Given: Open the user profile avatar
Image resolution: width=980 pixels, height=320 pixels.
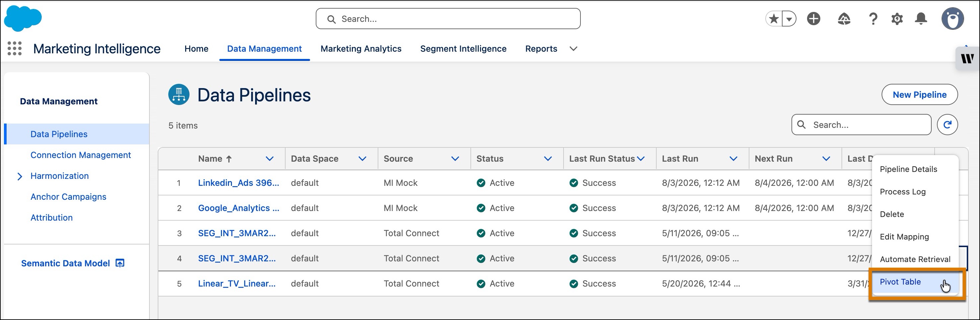Looking at the screenshot, I should click(953, 19).
